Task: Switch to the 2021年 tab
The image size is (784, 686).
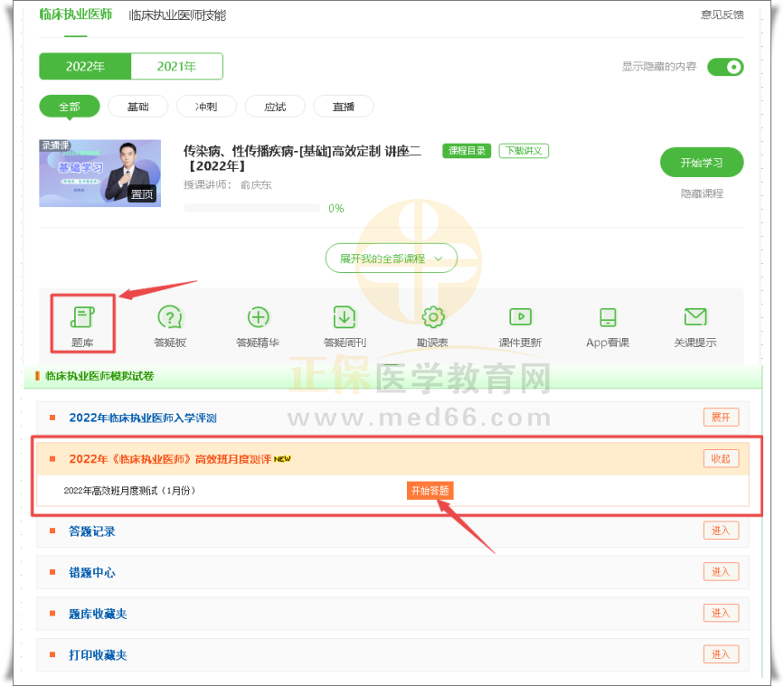Action: (x=176, y=67)
